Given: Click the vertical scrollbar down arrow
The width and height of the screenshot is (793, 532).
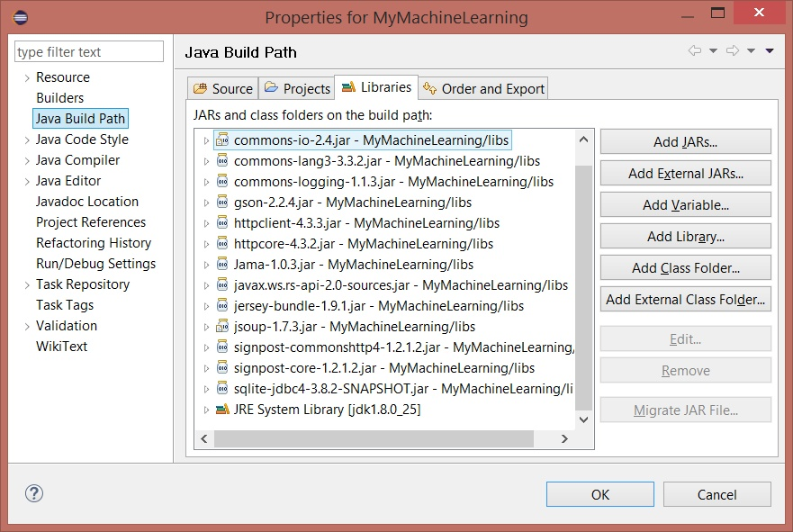Looking at the screenshot, I should [x=583, y=419].
